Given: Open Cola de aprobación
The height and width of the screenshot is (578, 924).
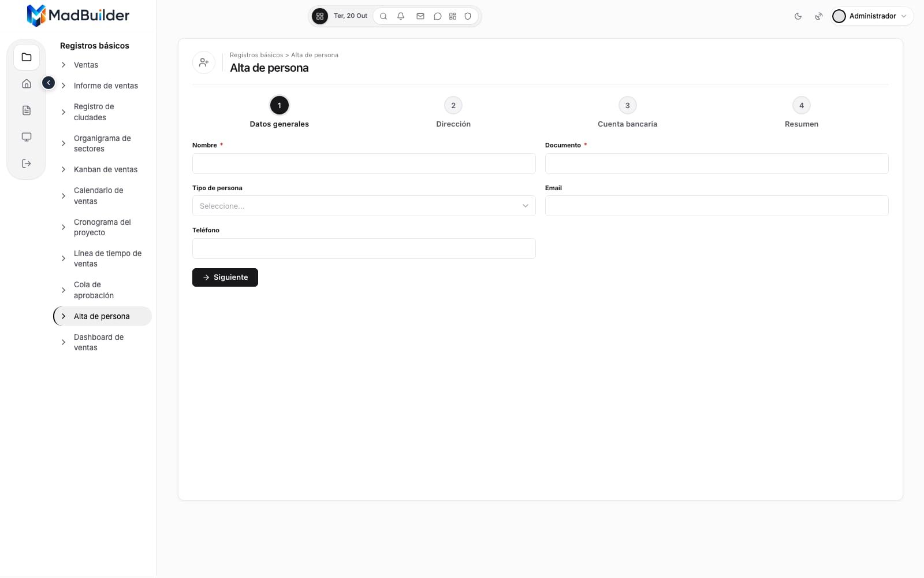Looking at the screenshot, I should 103,290.
